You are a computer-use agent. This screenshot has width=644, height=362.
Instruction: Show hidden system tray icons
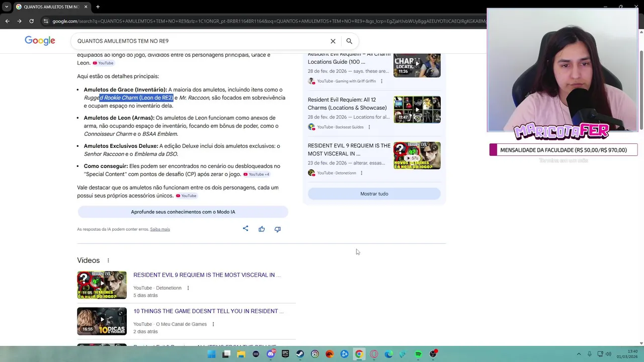click(x=579, y=354)
